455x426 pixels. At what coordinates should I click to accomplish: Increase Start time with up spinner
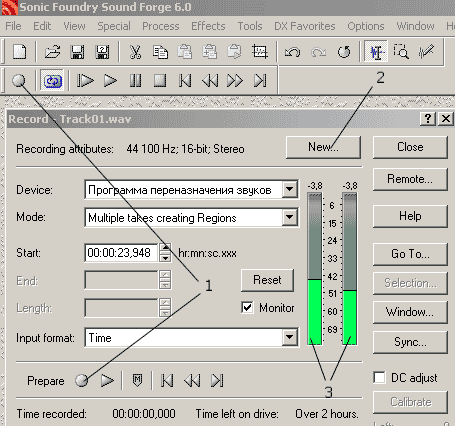point(165,248)
